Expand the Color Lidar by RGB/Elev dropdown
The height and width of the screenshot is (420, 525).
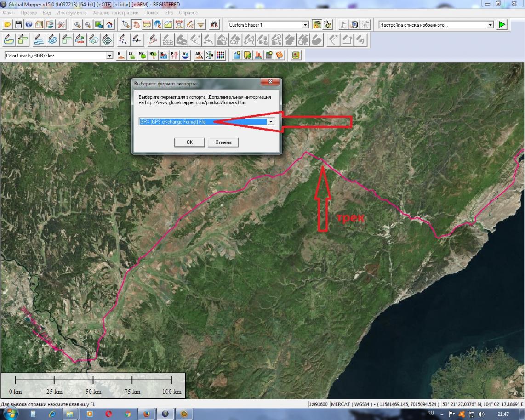coord(109,56)
